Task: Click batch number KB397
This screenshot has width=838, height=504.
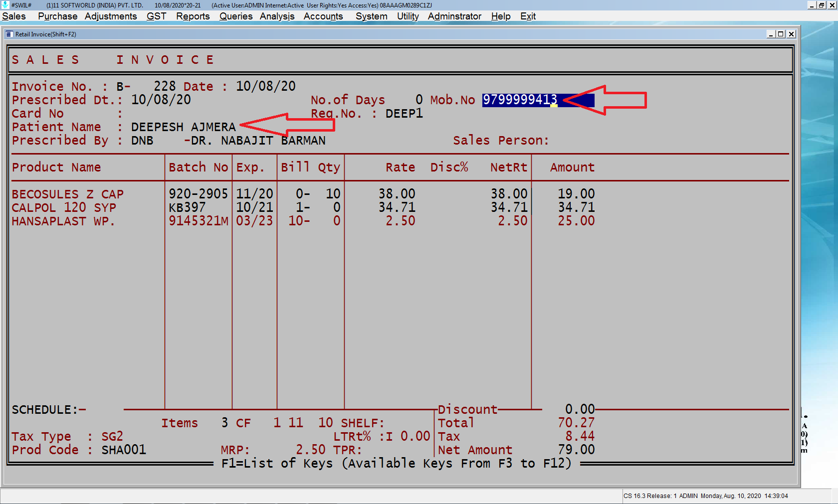Action: pyautogui.click(x=187, y=207)
